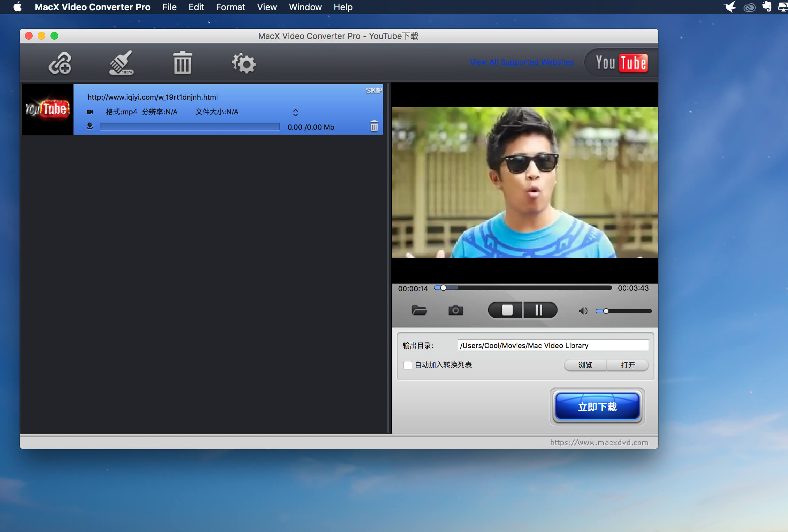Seek in the video playback timeline

pos(523,288)
